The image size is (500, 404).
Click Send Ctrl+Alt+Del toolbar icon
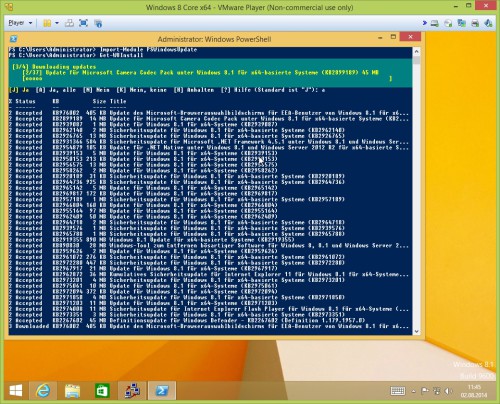[70, 23]
